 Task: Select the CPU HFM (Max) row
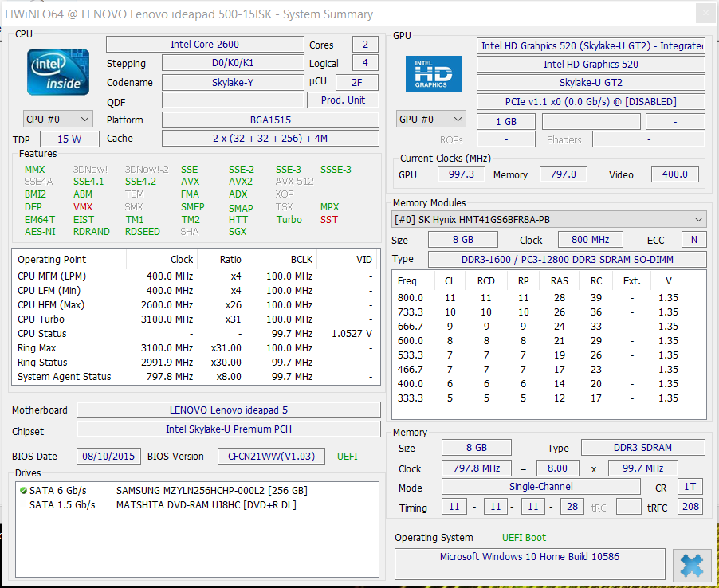pos(195,305)
